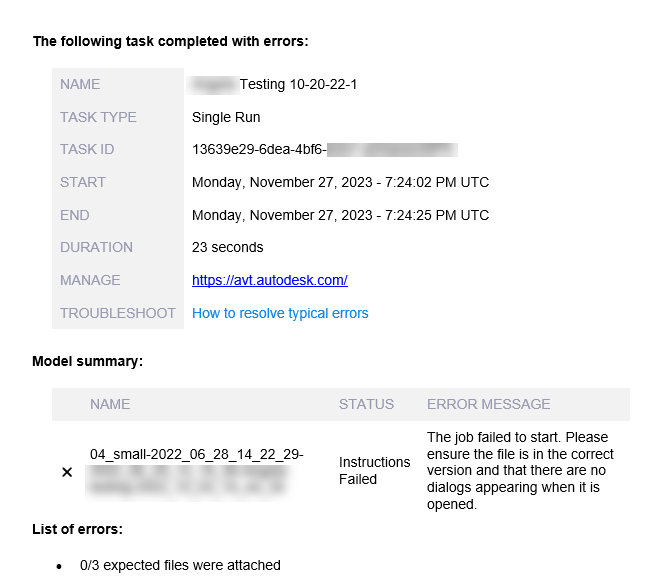Screen dimensions: 661x579
Task: Click the MANAGE row label
Action: pyautogui.click(x=90, y=281)
